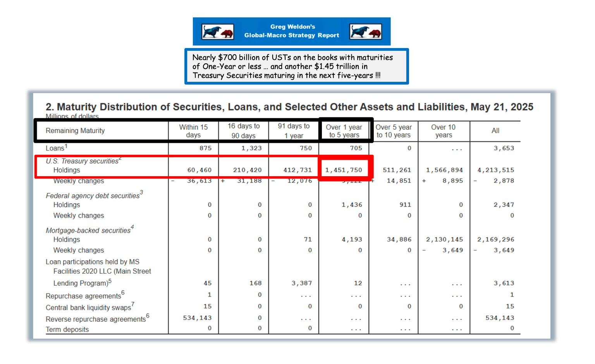Click the right bull and bear logo
The height and width of the screenshot is (364, 595).
[366, 32]
